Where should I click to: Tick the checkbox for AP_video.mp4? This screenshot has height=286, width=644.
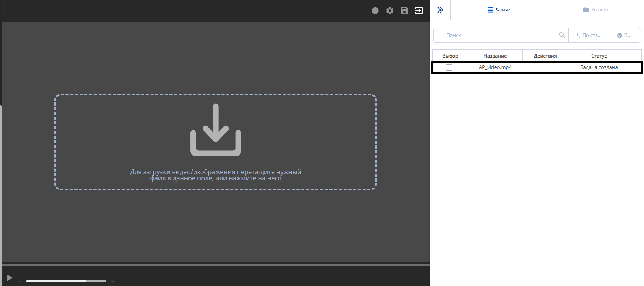(x=449, y=67)
